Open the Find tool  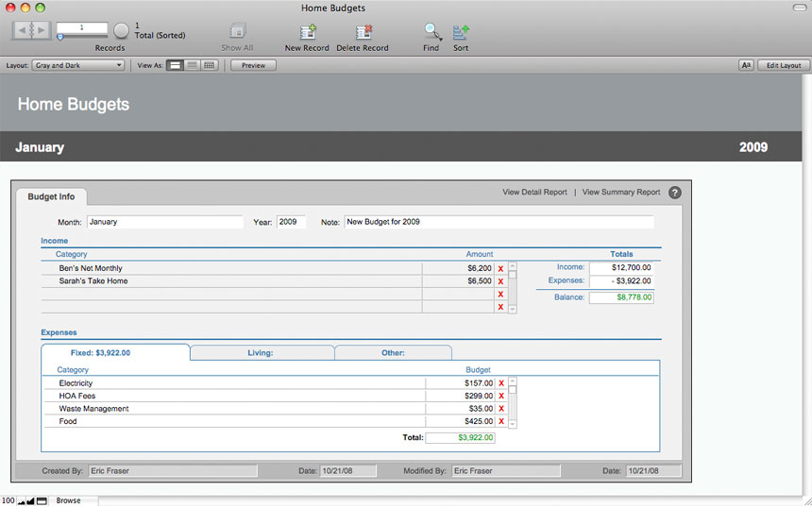(431, 31)
